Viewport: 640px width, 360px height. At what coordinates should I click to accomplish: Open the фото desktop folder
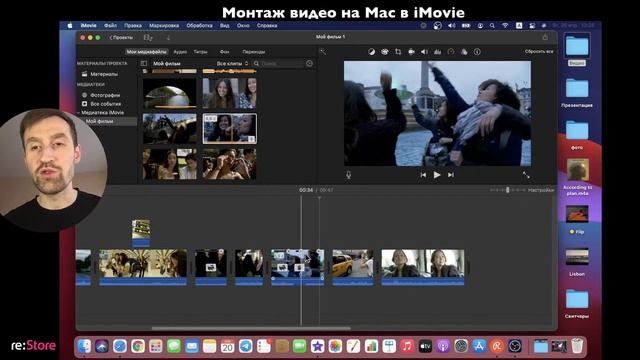pyautogui.click(x=577, y=136)
